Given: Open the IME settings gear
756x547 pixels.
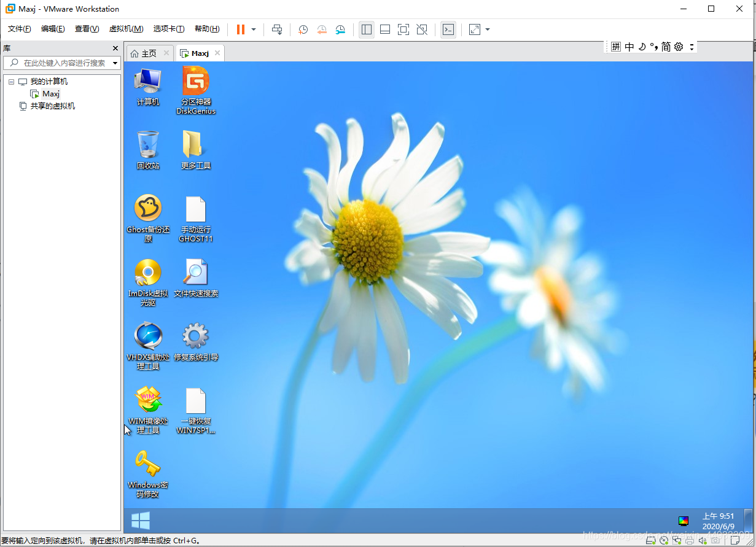Looking at the screenshot, I should point(679,47).
